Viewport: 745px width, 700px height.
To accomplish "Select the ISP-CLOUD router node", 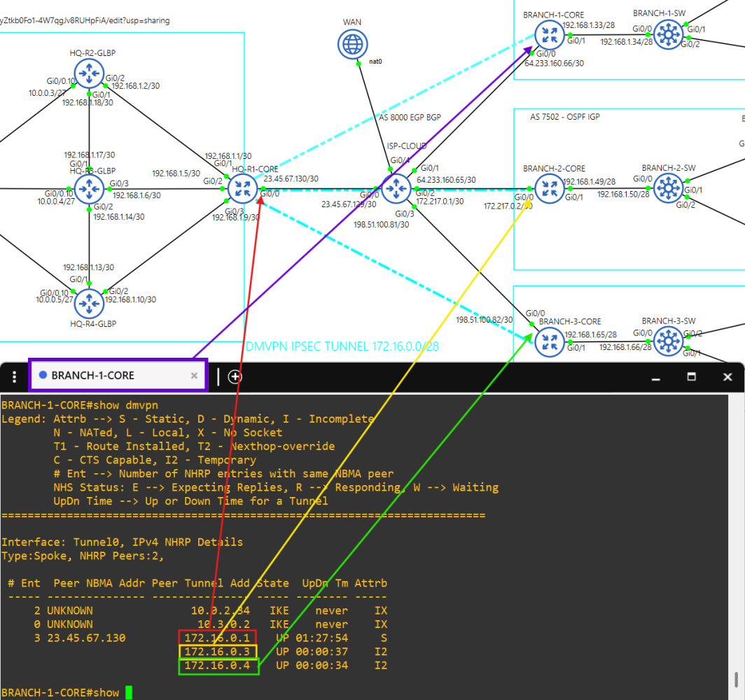I will [x=397, y=188].
